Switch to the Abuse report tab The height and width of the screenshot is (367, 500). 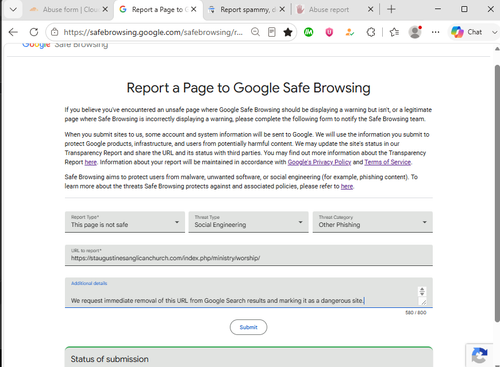(328, 9)
